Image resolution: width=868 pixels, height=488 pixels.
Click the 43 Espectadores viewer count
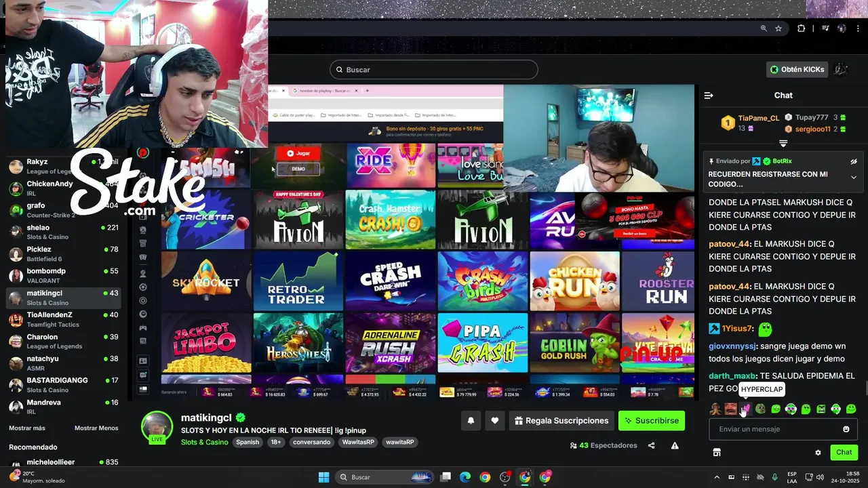point(604,445)
